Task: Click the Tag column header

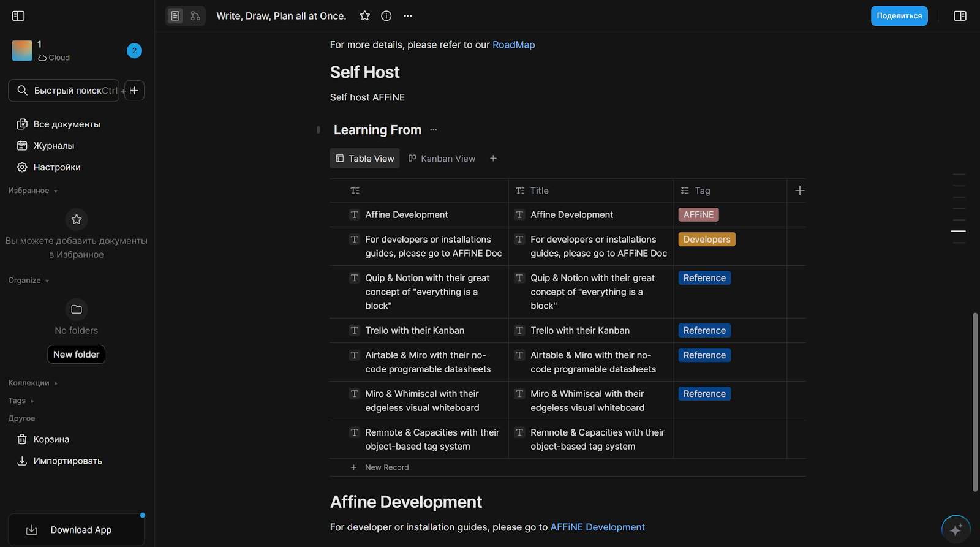Action: point(730,191)
